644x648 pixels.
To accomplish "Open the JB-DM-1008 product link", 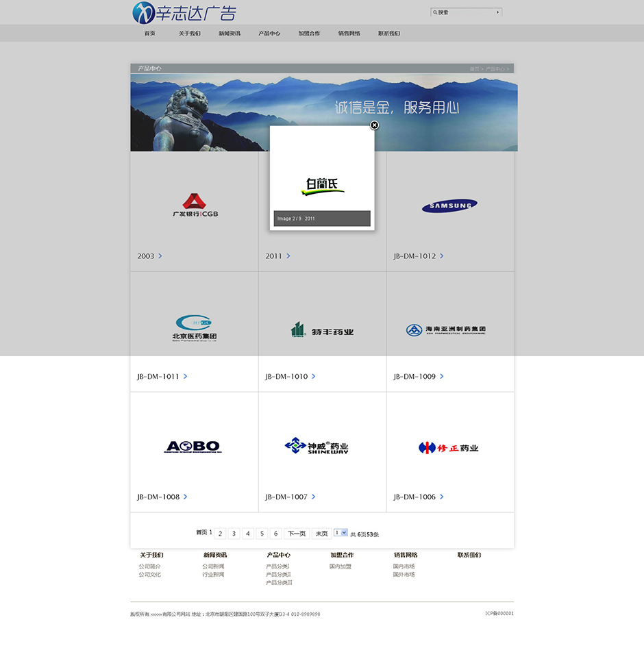I will tap(158, 497).
